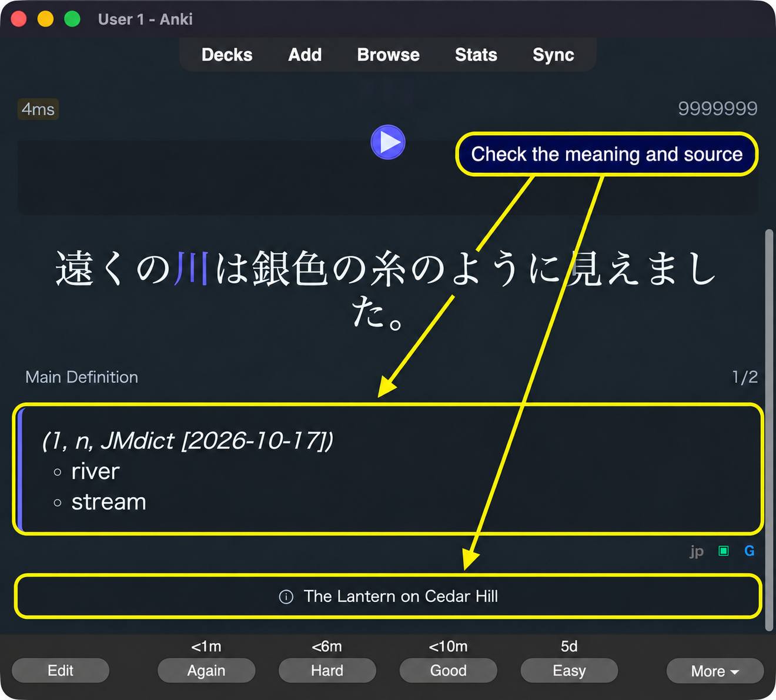
Task: Click the vertical scrollbar of the card area
Action: tap(769, 430)
